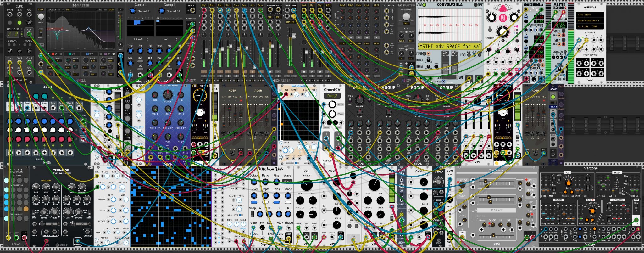Screen dimensions: 644x253
Task: Click the CLK 3 output jack on CLKD
Action: click(29, 63)
